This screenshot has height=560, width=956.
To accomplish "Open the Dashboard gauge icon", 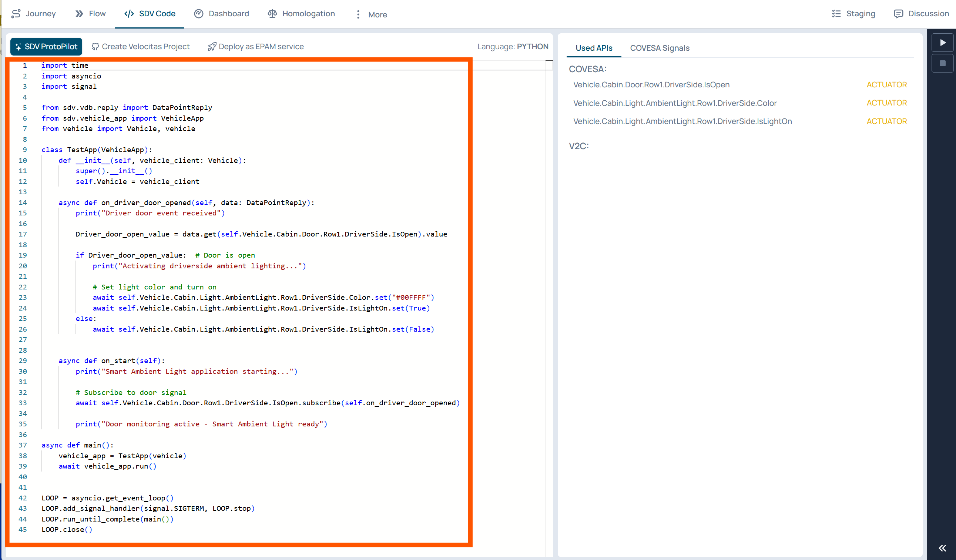I will 198,14.
